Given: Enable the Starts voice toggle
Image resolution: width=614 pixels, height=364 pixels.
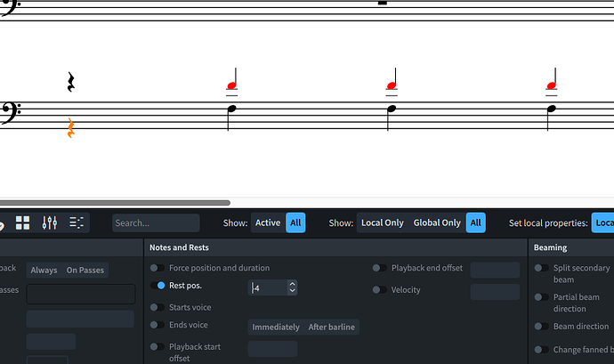Looking at the screenshot, I should pyautogui.click(x=158, y=307).
